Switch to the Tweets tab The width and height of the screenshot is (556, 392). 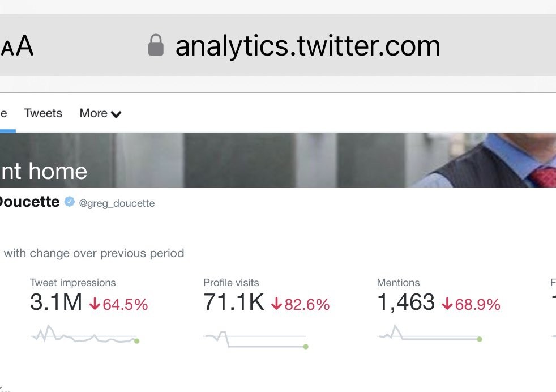pyautogui.click(x=43, y=113)
